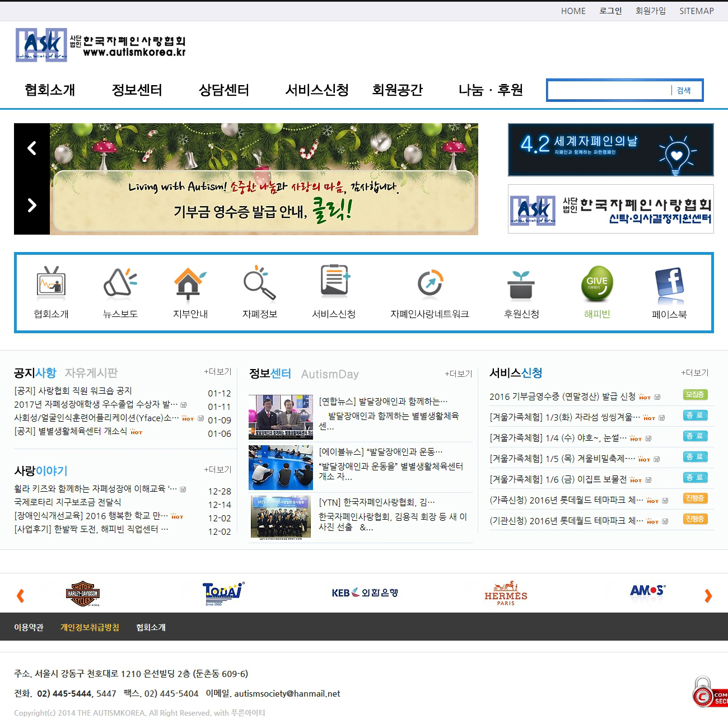Image resolution: width=728 pixels, height=728 pixels.
Task: Click inside the search input field
Action: pos(609,91)
